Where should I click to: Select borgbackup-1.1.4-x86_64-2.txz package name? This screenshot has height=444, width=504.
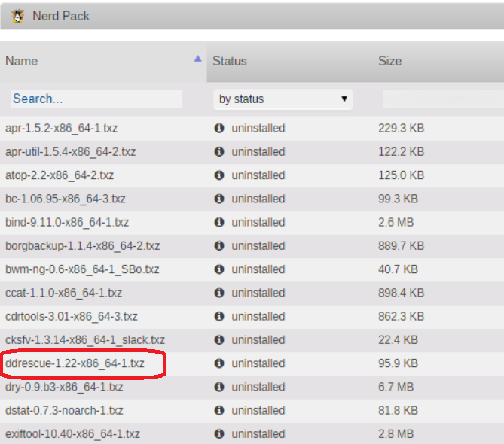point(82,245)
